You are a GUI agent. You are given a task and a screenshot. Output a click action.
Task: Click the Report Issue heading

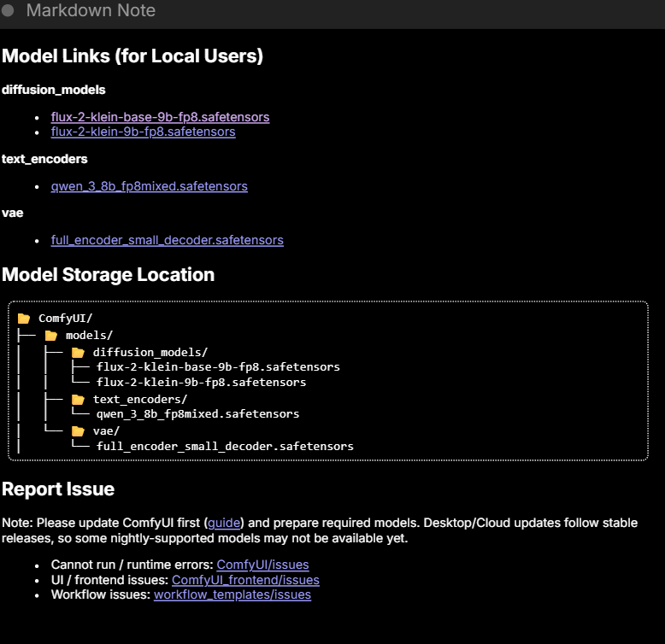[58, 489]
